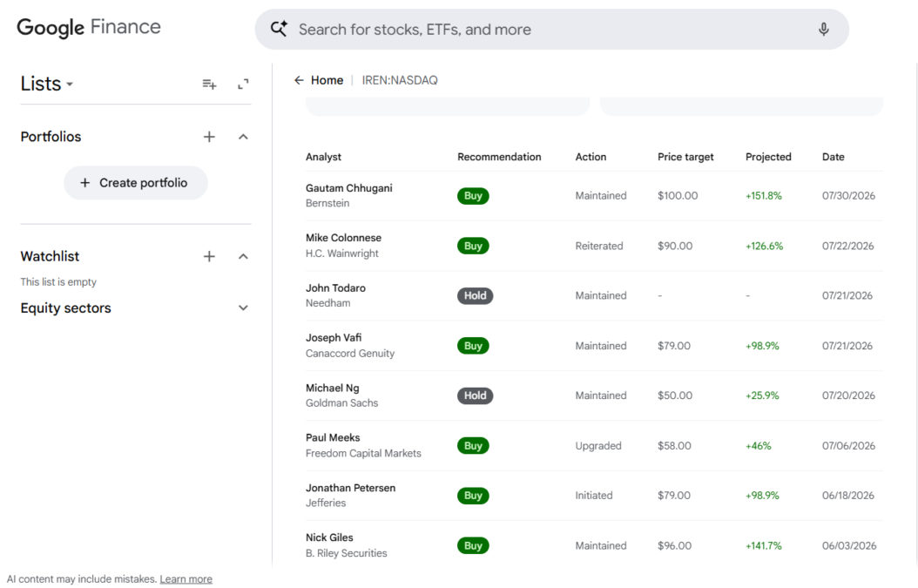Focus the stock search field
Image resolution: width=918 pixels, height=588 pixels.
(x=551, y=30)
